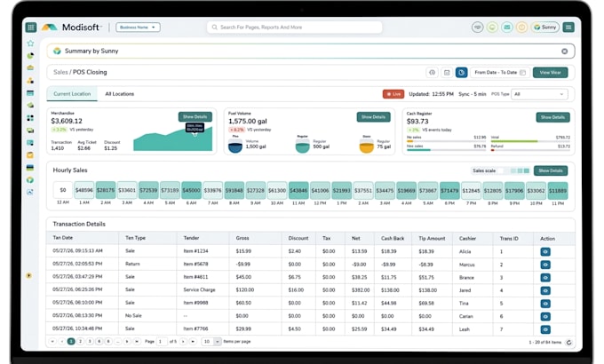Click the yellow clock icon in header
Viewport: 604px width, 364px height.
pos(521,28)
